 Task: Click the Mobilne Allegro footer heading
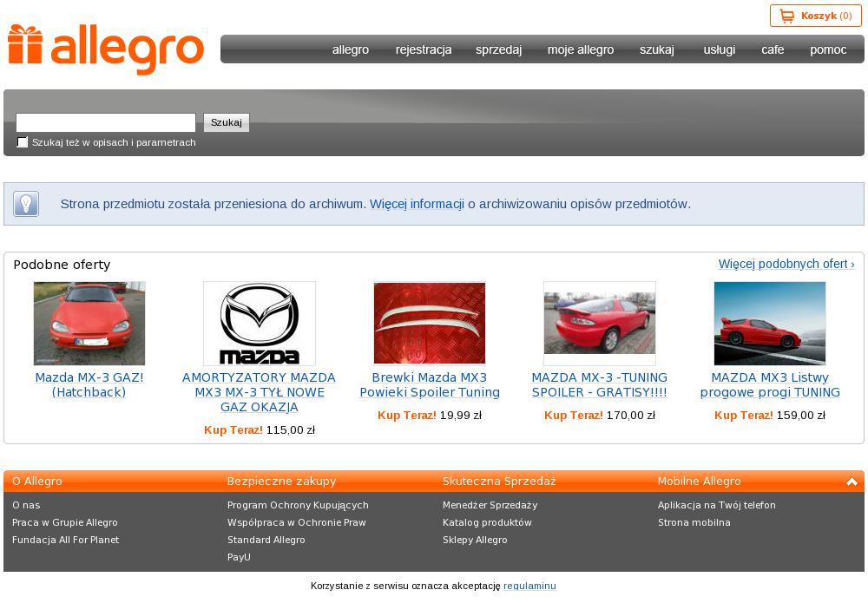(699, 482)
